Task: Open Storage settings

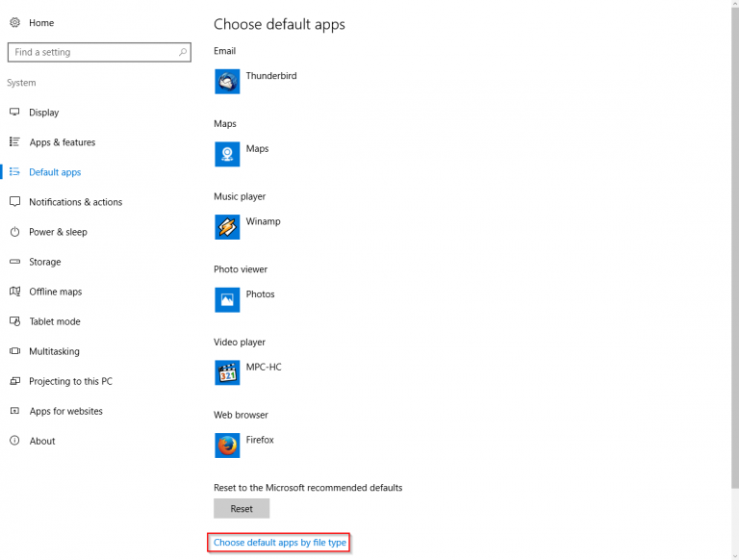Action: (44, 262)
